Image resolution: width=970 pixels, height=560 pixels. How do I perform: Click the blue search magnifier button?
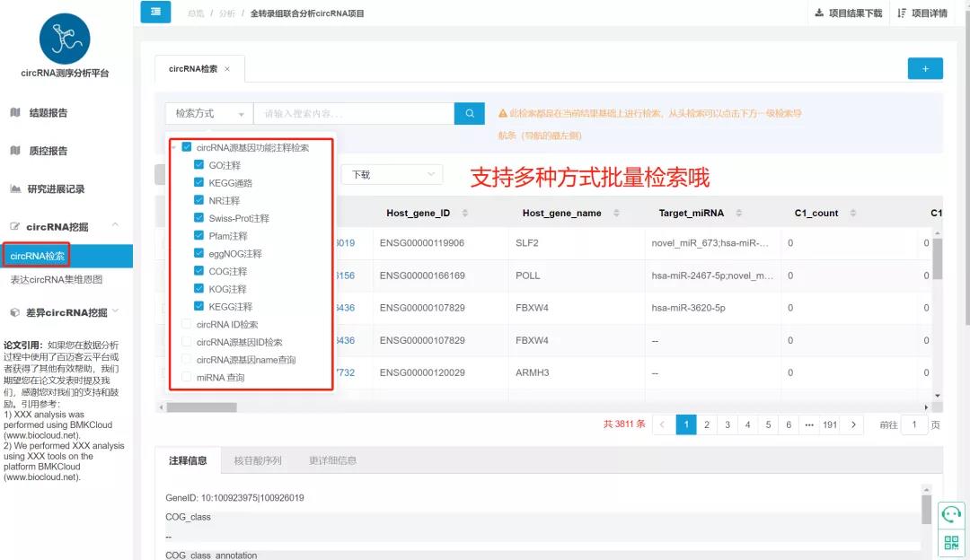[x=469, y=113]
